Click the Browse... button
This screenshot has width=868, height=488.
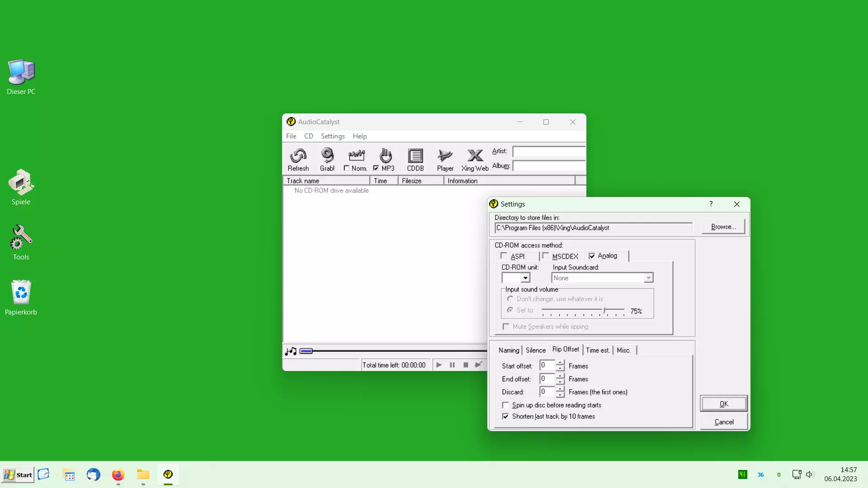point(723,227)
